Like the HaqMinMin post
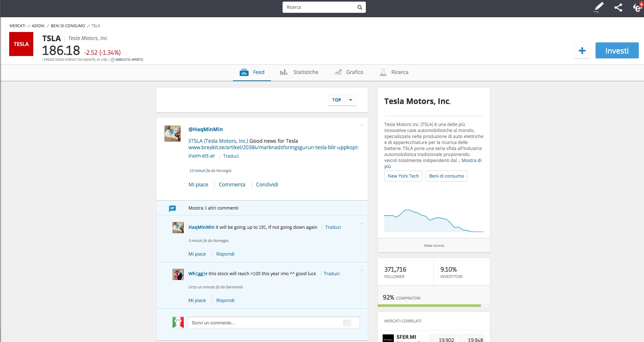 pos(199,184)
